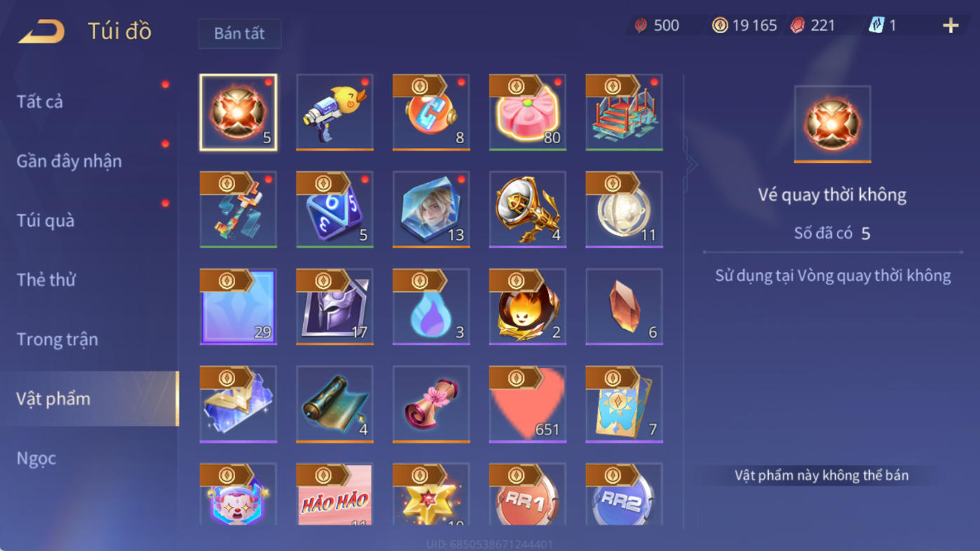Click the Vé quay thời không preview thumbnail

click(833, 124)
